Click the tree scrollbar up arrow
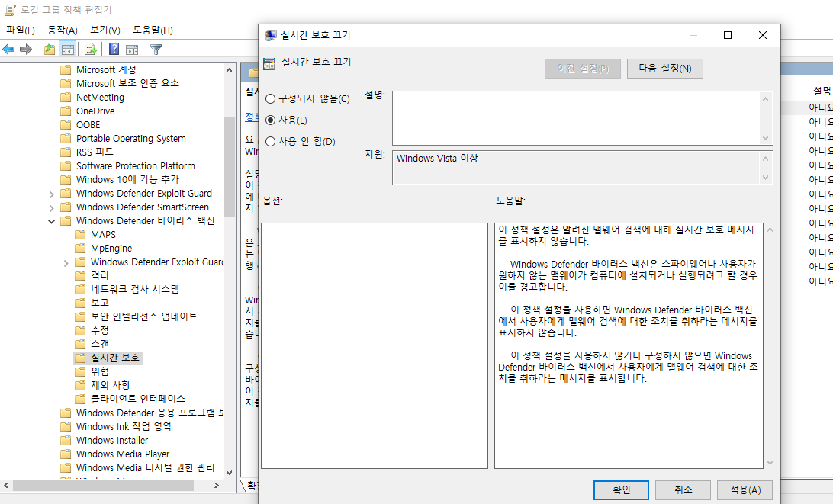The height and width of the screenshot is (504, 833). (229, 69)
